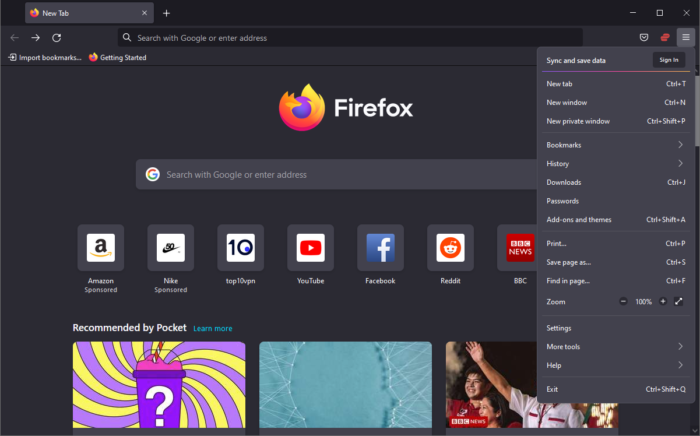Choose New tab menu item
Image resolution: width=700 pixels, height=436 pixels.
[x=616, y=84]
